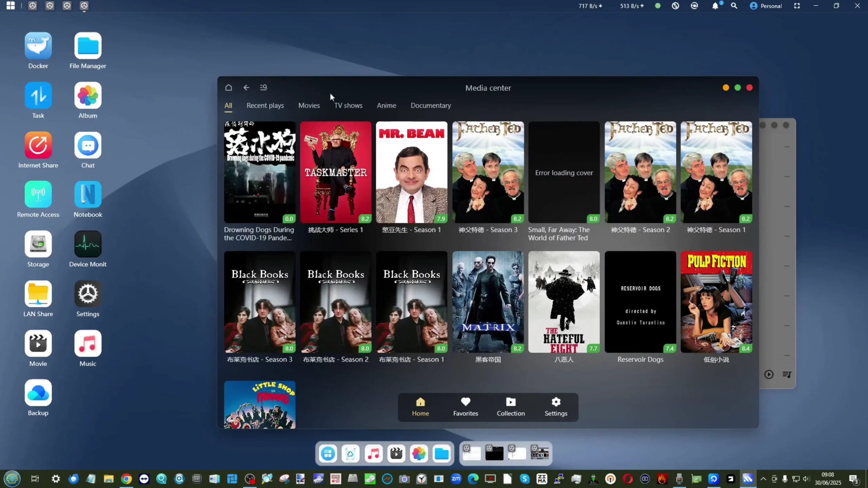Click Small, Far Away title text
This screenshot has height=488, width=868.
(x=559, y=234)
